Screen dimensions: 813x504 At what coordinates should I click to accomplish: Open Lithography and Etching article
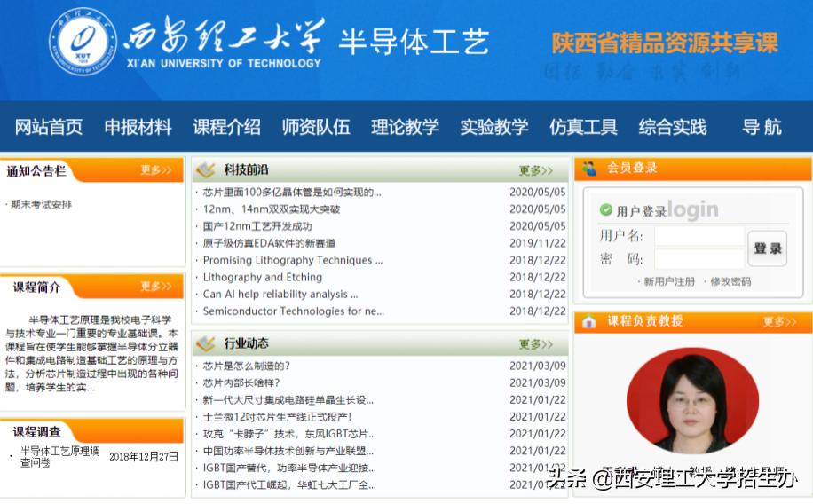pyautogui.click(x=263, y=278)
